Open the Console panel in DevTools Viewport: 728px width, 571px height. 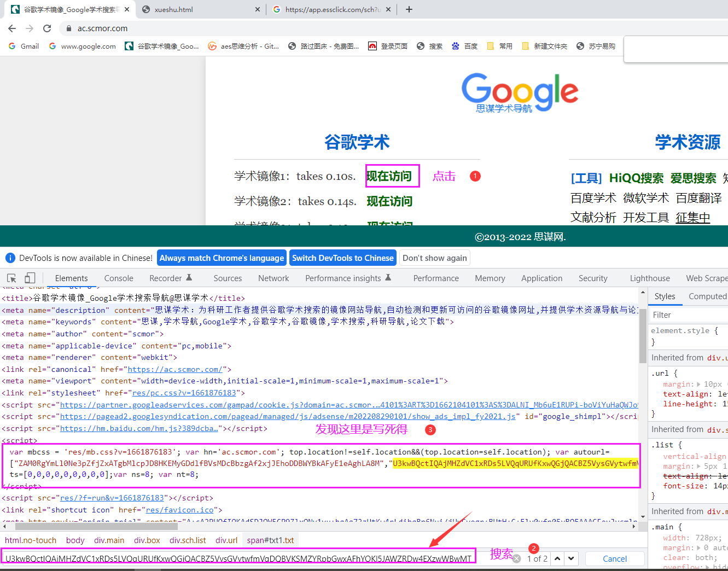click(x=119, y=278)
